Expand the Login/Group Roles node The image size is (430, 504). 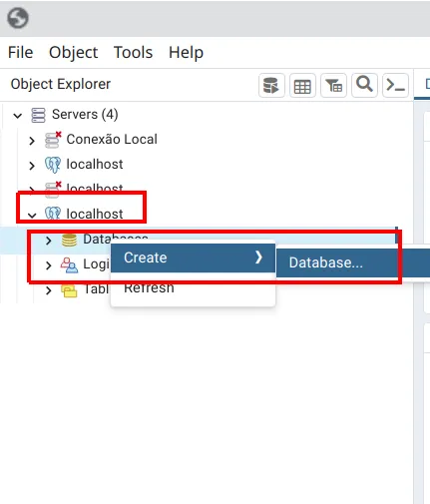tap(49, 265)
